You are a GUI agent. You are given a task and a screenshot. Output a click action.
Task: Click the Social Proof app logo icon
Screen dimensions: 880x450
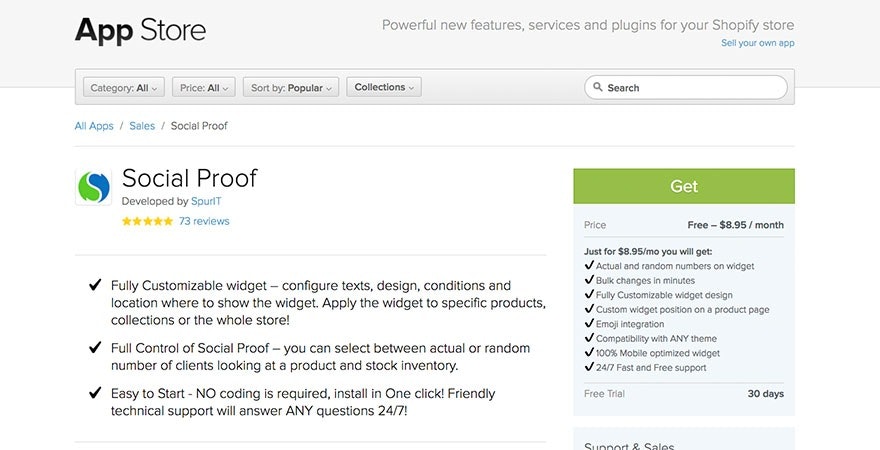point(93,187)
